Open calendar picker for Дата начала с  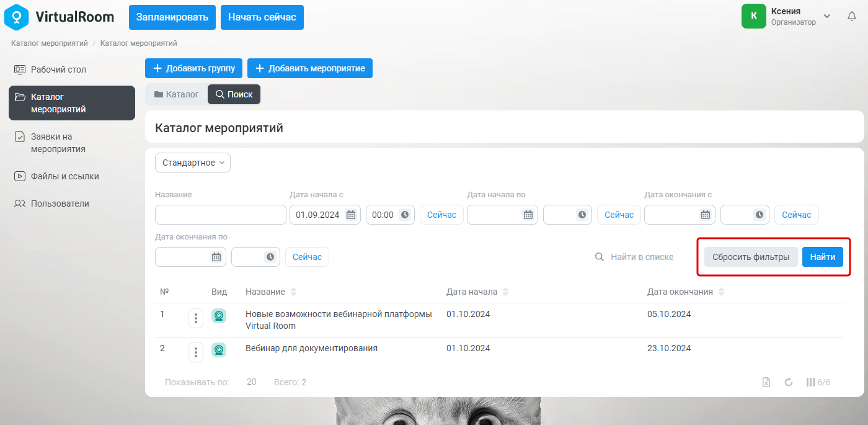click(x=351, y=215)
